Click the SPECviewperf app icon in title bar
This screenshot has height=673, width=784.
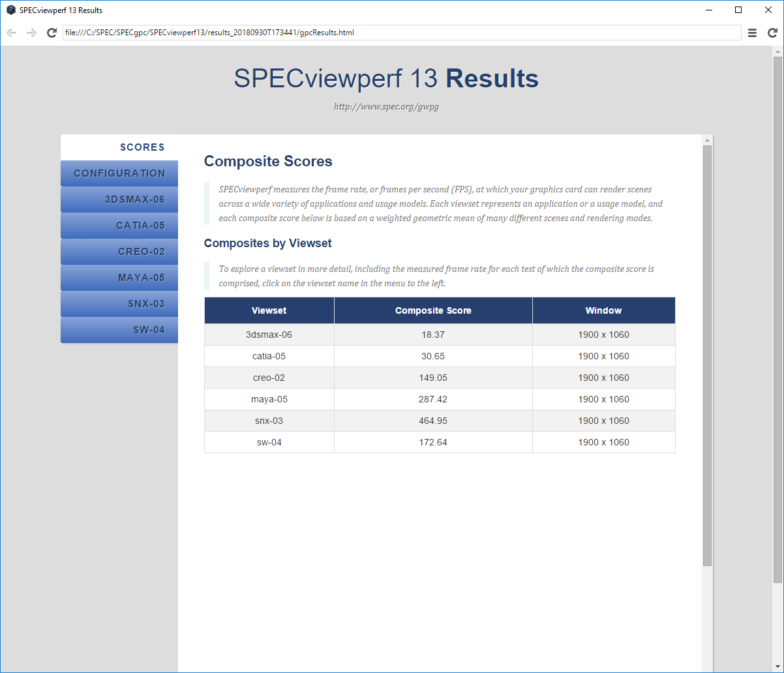(x=11, y=10)
